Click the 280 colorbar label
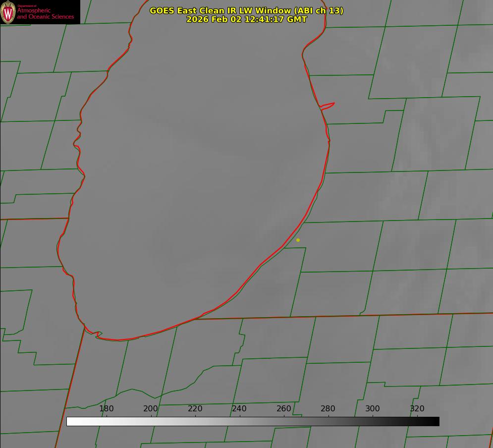Image resolution: width=493 pixels, height=448 pixels. (x=328, y=408)
